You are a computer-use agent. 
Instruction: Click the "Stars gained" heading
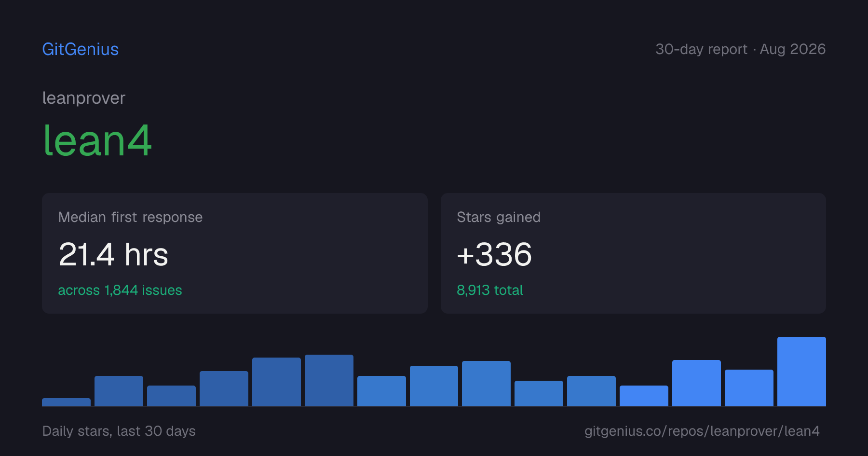click(499, 217)
